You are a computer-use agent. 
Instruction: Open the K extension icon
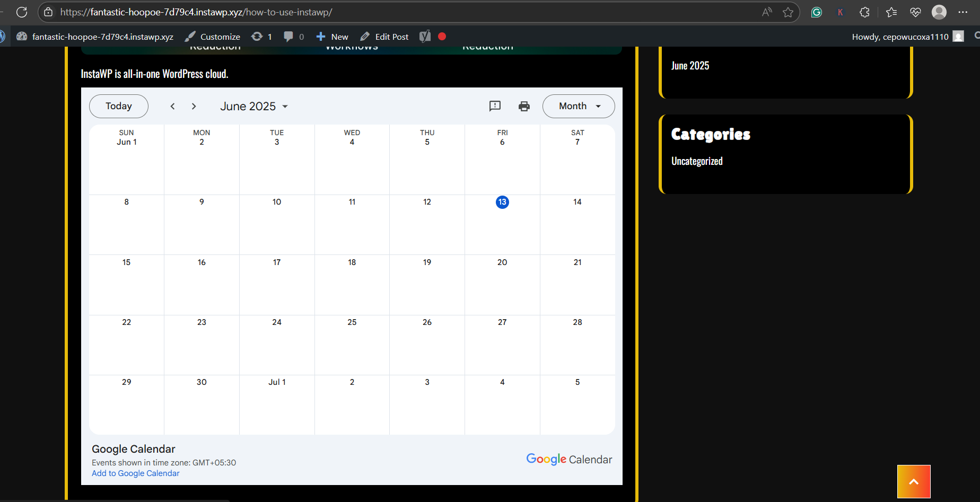(x=840, y=12)
